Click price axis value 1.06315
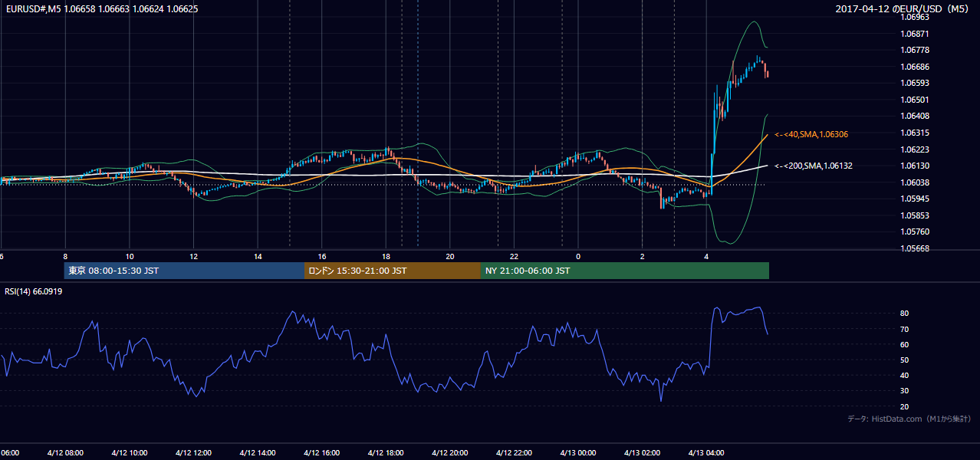 click(914, 133)
